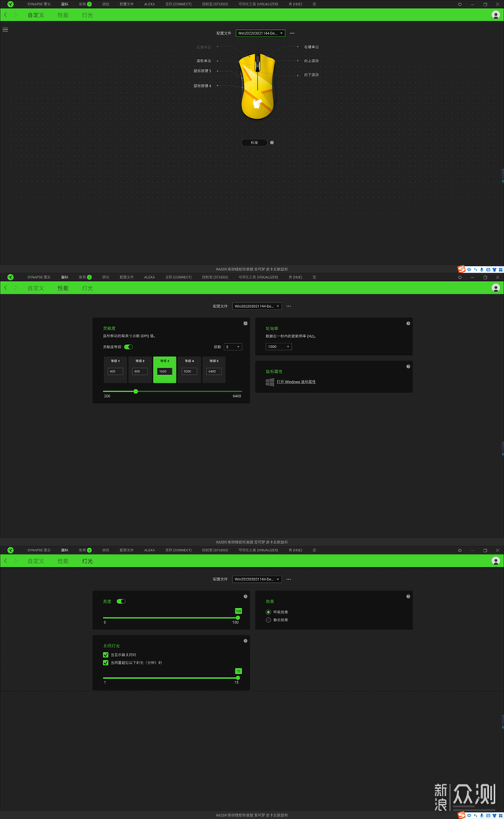Image resolution: width=504 pixels, height=819 pixels.
Task: Uncheck idle time (分钟) checkbox
Action: (x=106, y=662)
